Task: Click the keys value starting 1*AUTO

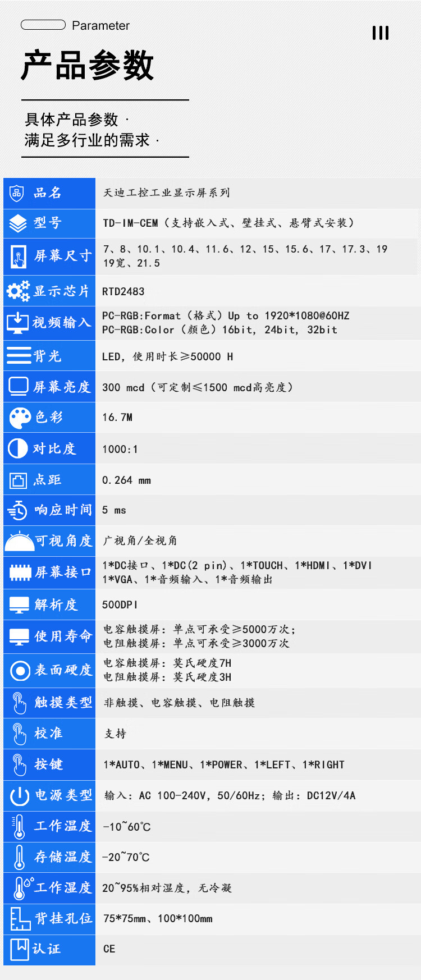Action: point(224,765)
